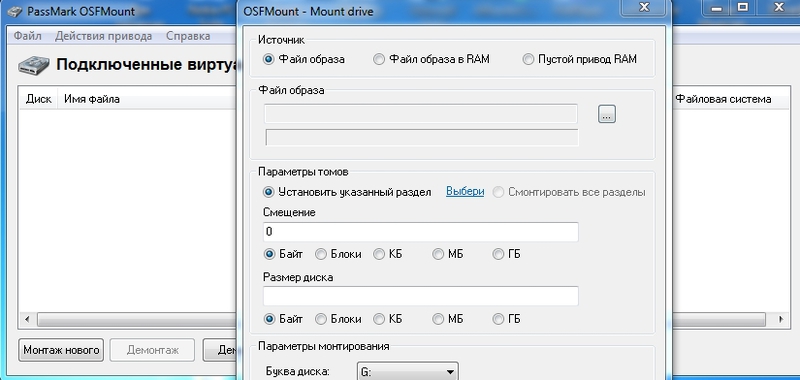The height and width of the screenshot is (380, 800).
Task: Choose МБ unit for Размер диска
Action: 438,319
